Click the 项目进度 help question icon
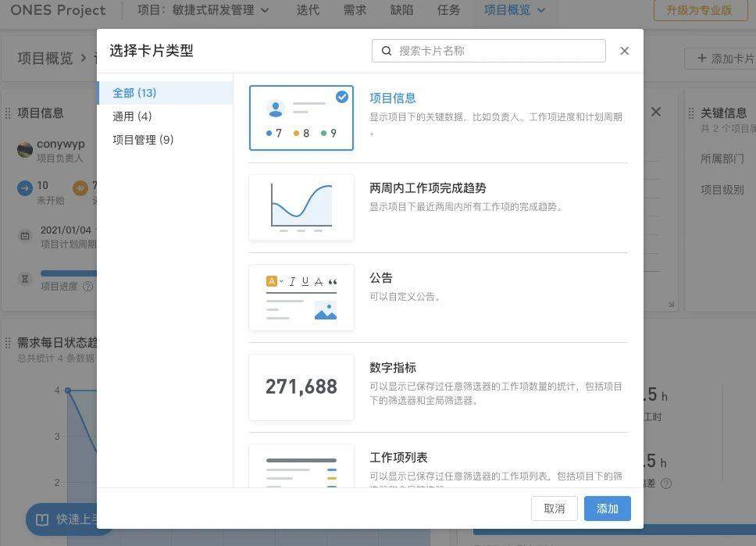The image size is (756, 546). point(87,286)
